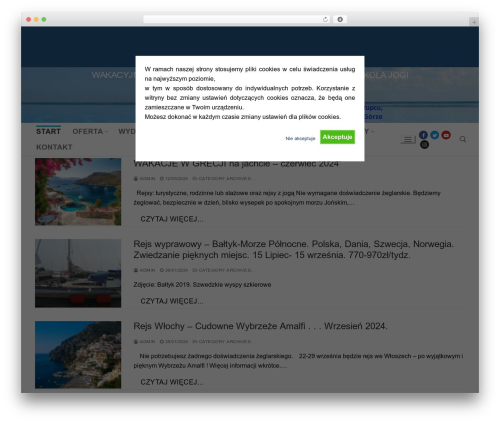Viewport: 500px width, 423px height.
Task: Open the YouTube icon link
Action: point(446,135)
